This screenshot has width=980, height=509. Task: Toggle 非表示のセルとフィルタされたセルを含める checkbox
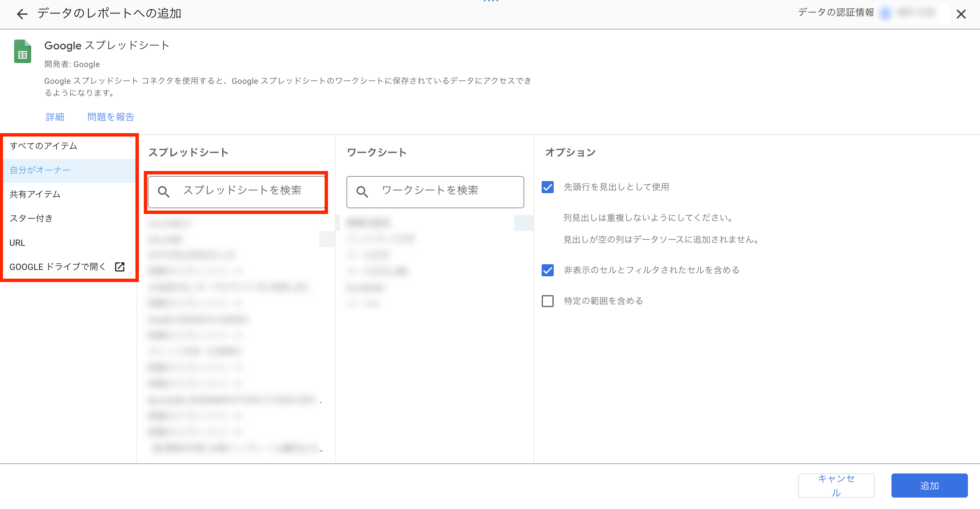tap(547, 270)
